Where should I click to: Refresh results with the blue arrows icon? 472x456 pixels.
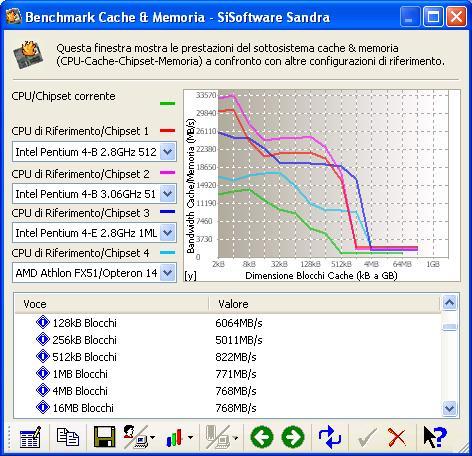pyautogui.click(x=329, y=437)
